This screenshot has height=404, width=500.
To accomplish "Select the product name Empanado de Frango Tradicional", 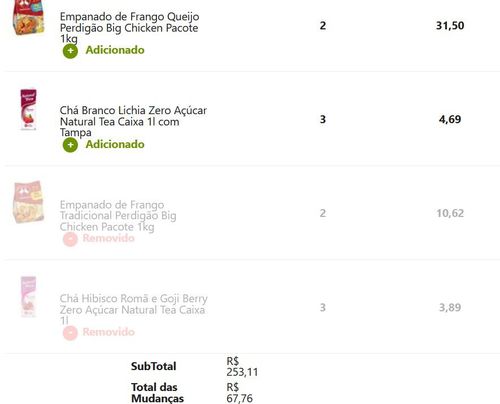I will tap(118, 216).
